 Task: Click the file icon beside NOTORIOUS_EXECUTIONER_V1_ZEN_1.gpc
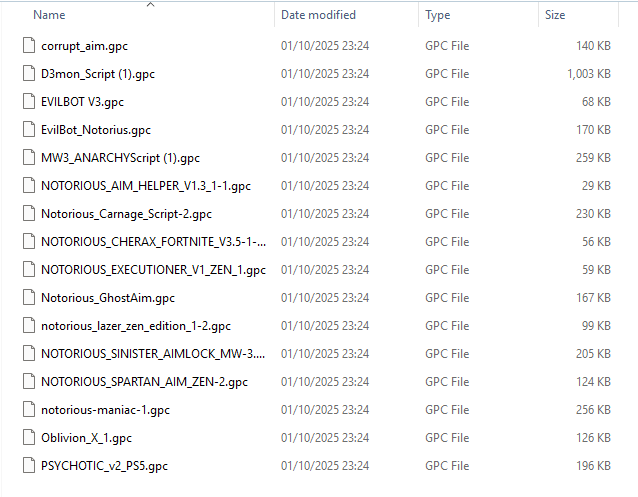(x=29, y=269)
